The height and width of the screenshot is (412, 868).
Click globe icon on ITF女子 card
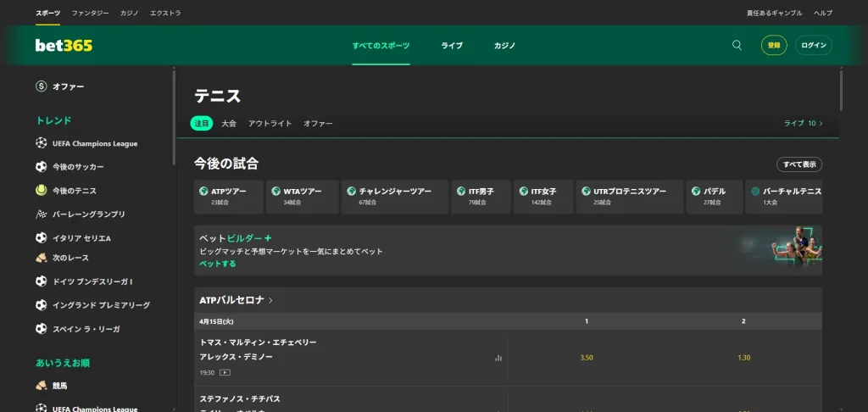click(524, 191)
